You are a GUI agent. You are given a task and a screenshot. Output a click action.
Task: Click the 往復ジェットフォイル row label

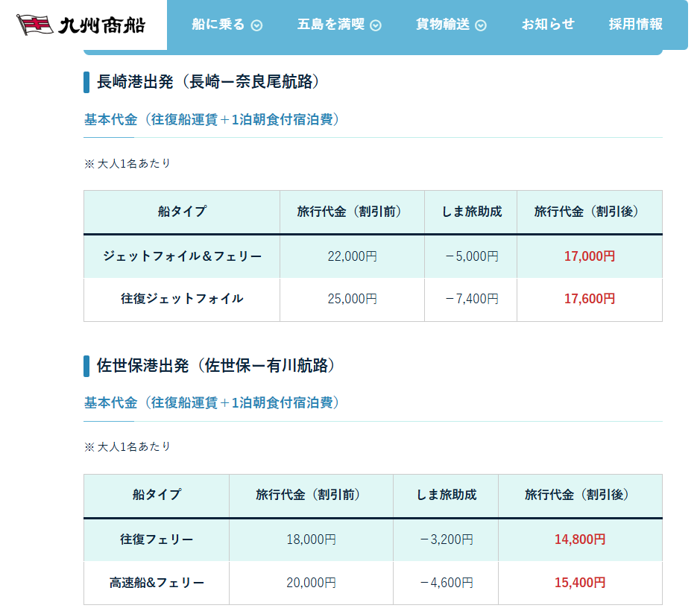point(182,299)
